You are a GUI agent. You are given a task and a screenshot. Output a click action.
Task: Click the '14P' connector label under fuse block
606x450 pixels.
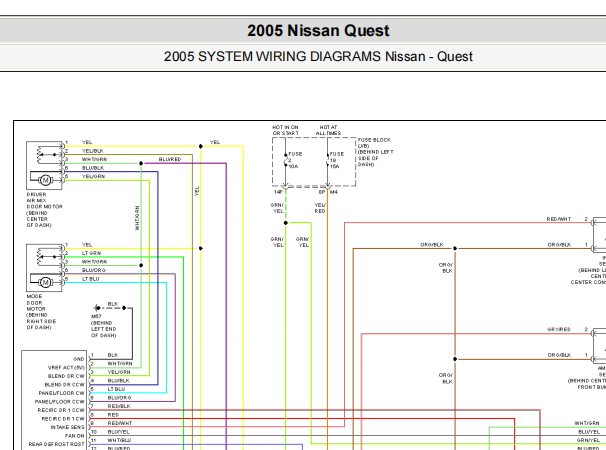click(278, 192)
